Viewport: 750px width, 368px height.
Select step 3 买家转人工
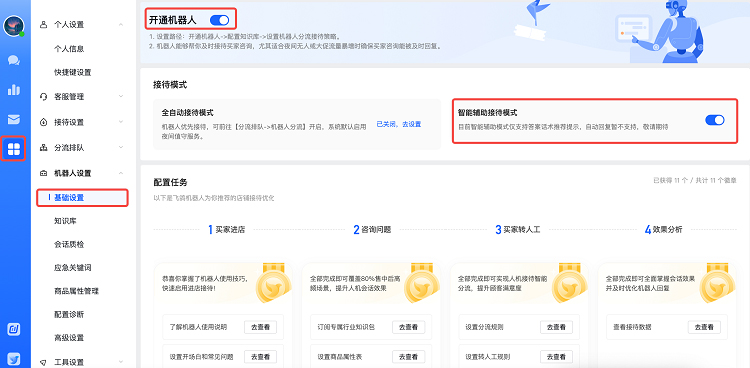[518, 230]
